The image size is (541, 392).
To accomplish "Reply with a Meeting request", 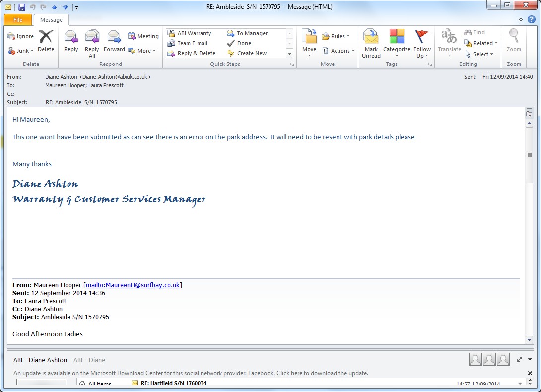I will (143, 36).
